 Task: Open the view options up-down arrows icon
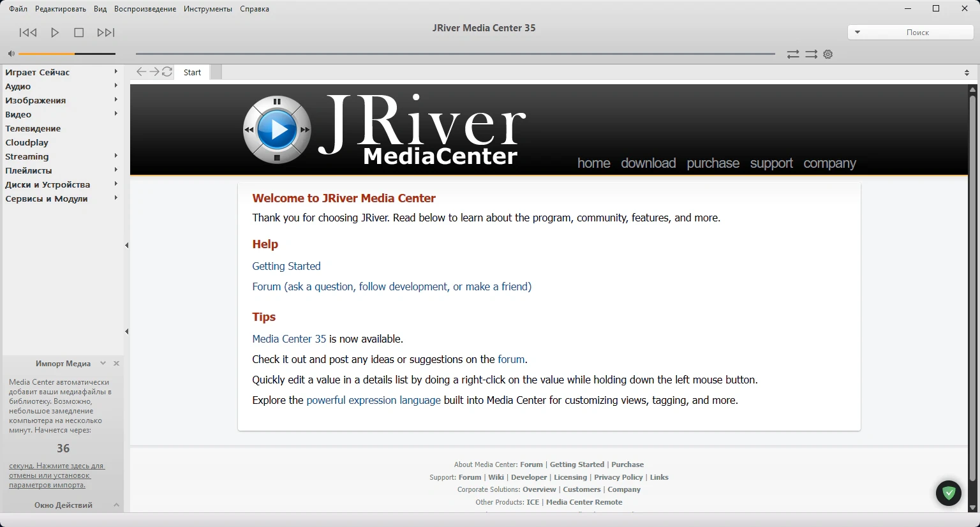click(x=967, y=73)
